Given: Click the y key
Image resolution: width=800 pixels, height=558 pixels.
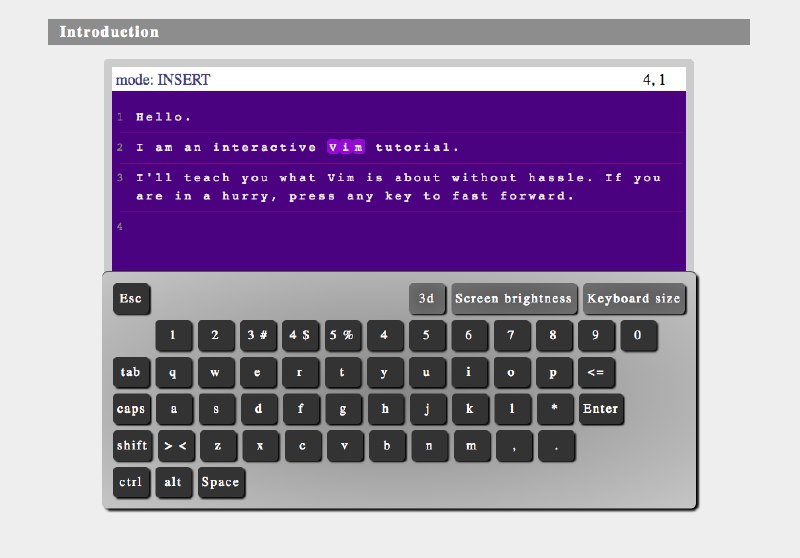Looking at the screenshot, I should pos(385,372).
